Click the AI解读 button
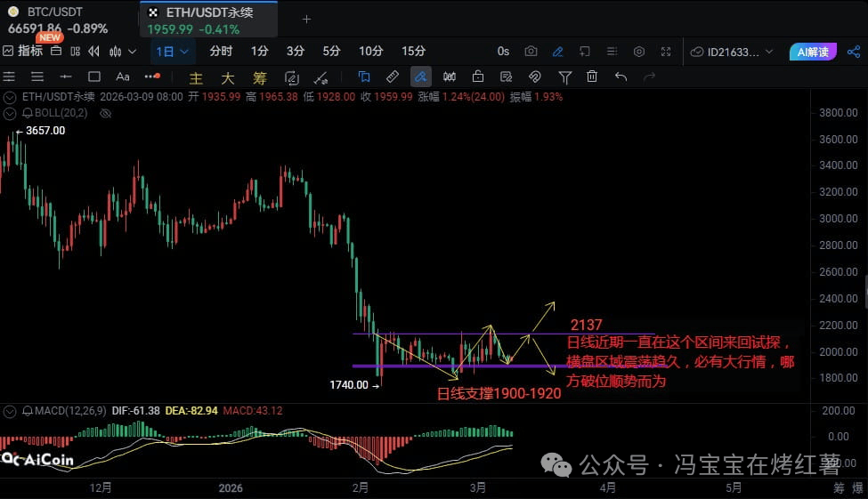The height and width of the screenshot is (499, 868). [x=812, y=52]
